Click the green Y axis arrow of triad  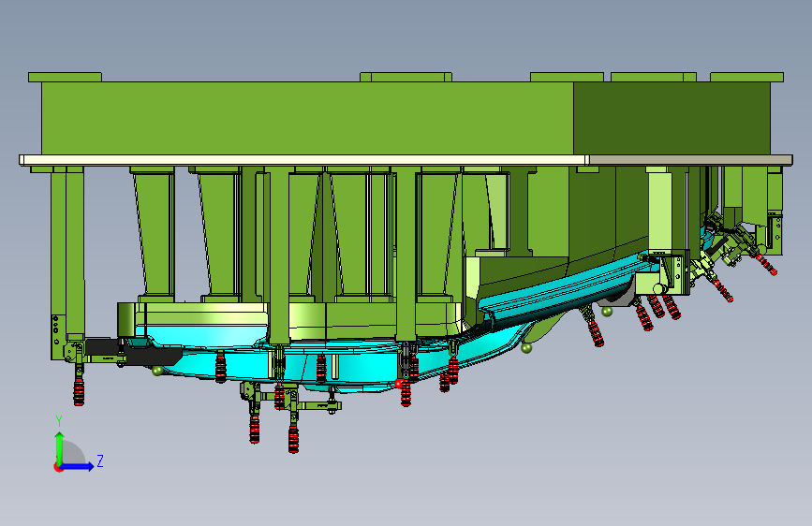(60, 447)
